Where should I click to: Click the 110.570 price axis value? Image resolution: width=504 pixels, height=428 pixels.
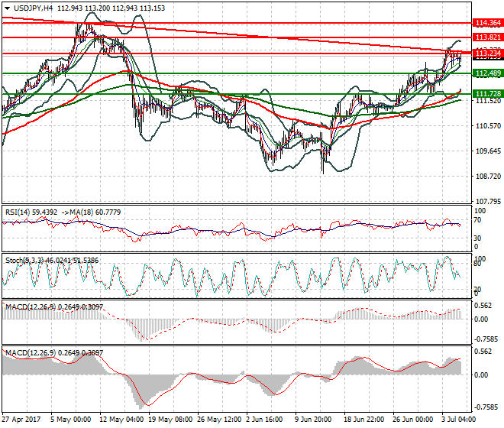(488, 126)
